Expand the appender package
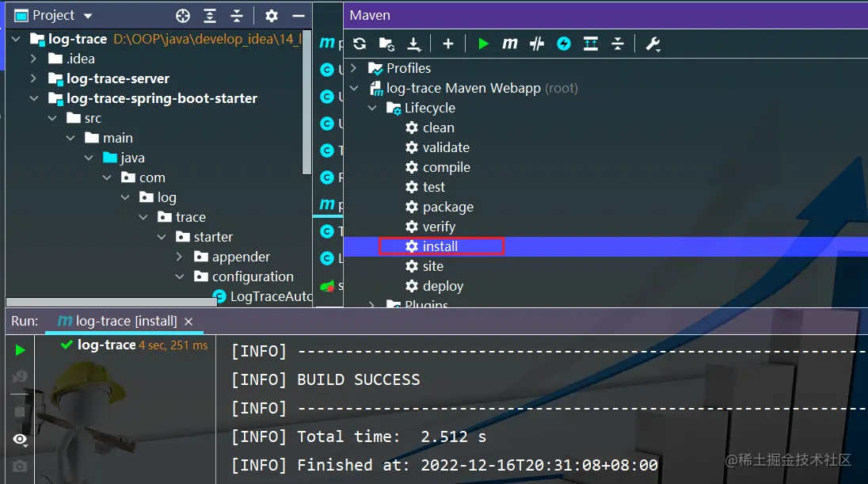Viewport: 868px width, 484px height. (x=179, y=257)
